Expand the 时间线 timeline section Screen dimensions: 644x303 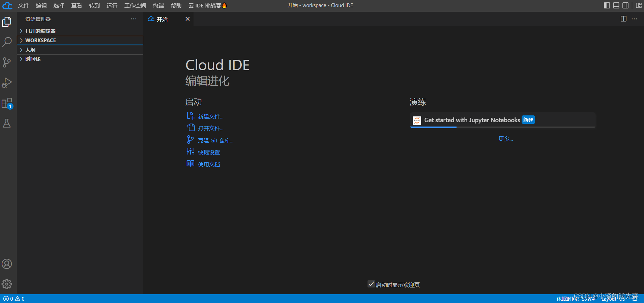pyautogui.click(x=80, y=59)
